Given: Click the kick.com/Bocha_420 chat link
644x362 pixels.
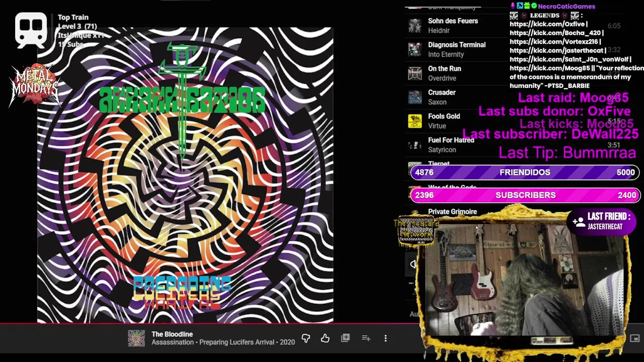Looking at the screenshot, I should click(555, 33).
